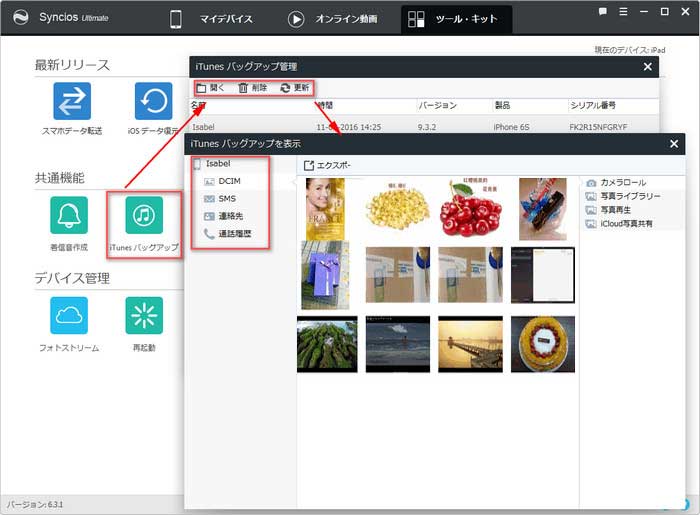Open the feedback chat icon in title bar
The height and width of the screenshot is (515, 700).
point(603,12)
